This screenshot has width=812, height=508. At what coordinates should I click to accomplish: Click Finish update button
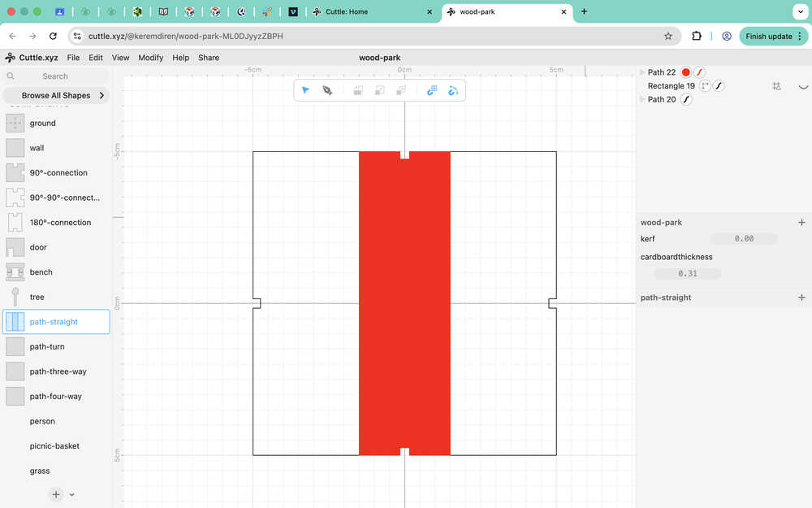click(x=773, y=36)
